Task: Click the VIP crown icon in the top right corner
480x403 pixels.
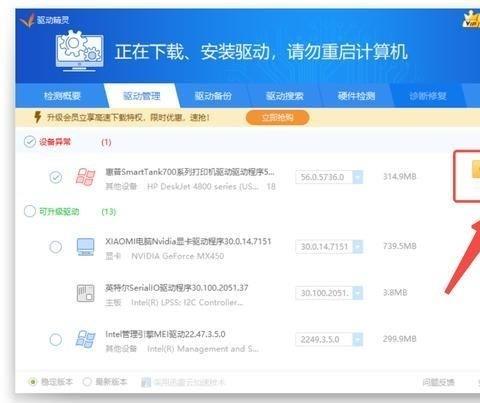Action: point(472,20)
